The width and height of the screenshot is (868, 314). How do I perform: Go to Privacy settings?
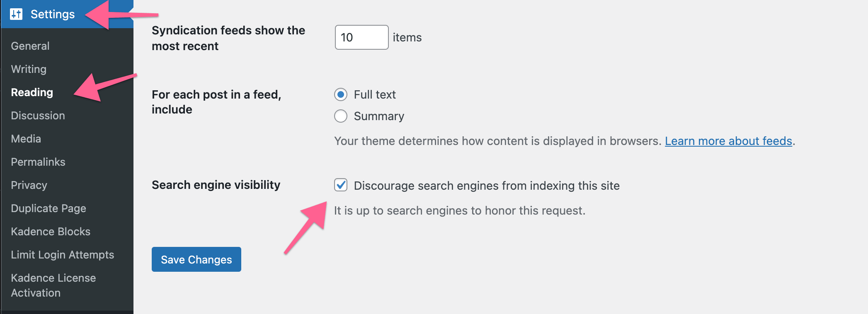(29, 185)
